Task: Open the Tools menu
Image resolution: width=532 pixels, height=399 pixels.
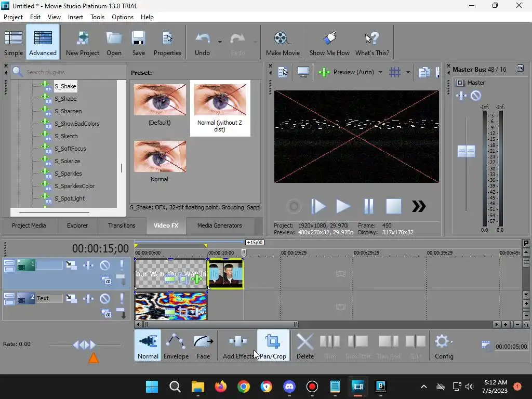Action: coord(97,17)
